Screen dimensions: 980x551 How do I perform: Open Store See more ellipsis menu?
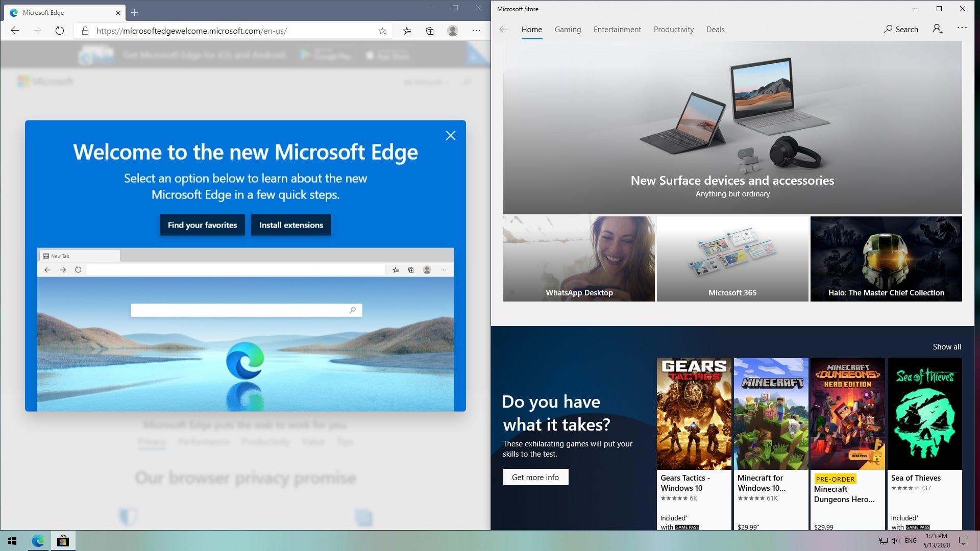(x=962, y=28)
